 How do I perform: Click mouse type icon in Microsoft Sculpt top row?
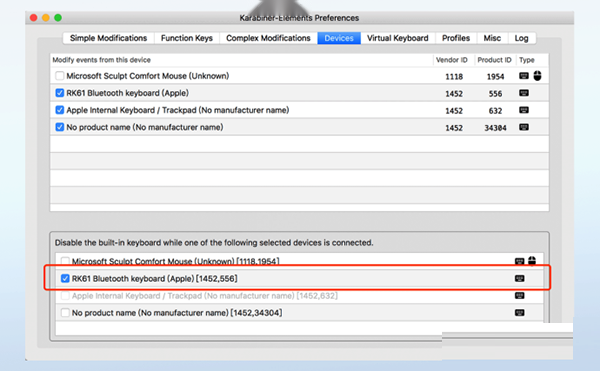(x=537, y=76)
